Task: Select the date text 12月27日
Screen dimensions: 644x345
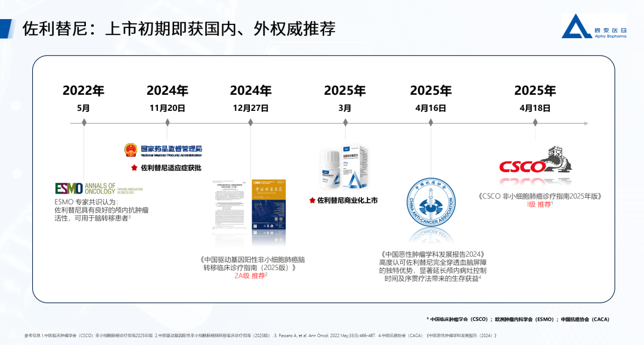Action: coord(250,108)
